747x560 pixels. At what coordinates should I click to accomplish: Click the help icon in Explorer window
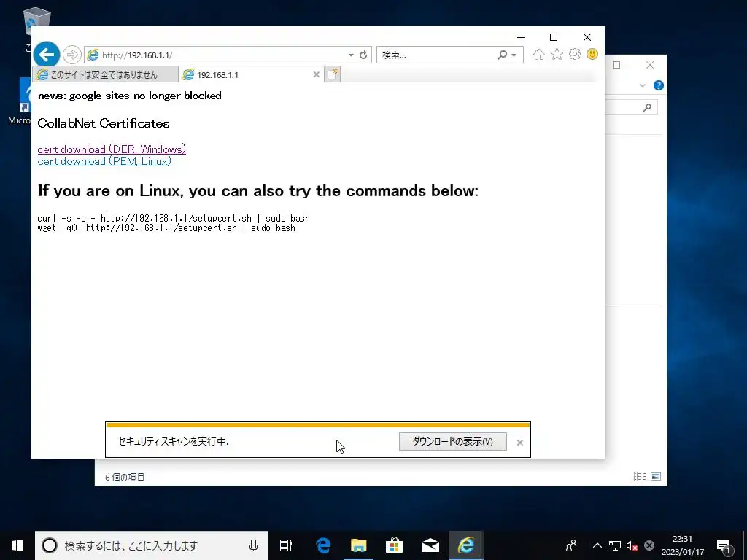coord(659,85)
